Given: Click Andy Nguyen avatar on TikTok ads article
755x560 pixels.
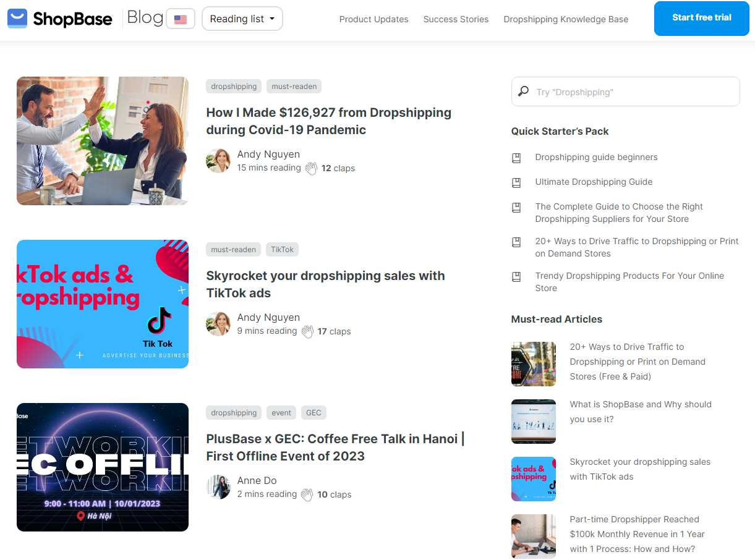Looking at the screenshot, I should 218,324.
